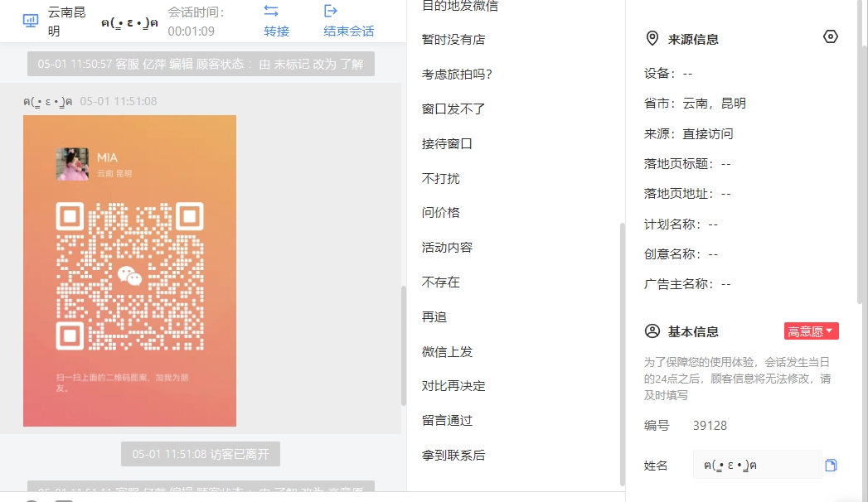Viewport: 868px width, 502px height.
Task: Click the 访客已离开 visitor left notice
Action: point(201,454)
